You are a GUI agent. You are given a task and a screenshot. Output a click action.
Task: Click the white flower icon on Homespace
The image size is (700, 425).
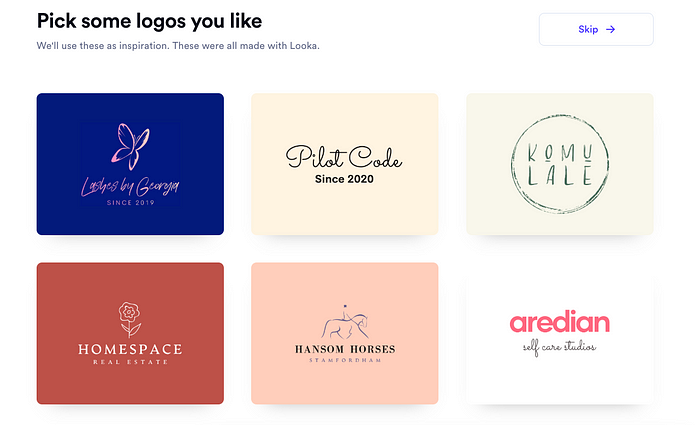[x=130, y=319]
